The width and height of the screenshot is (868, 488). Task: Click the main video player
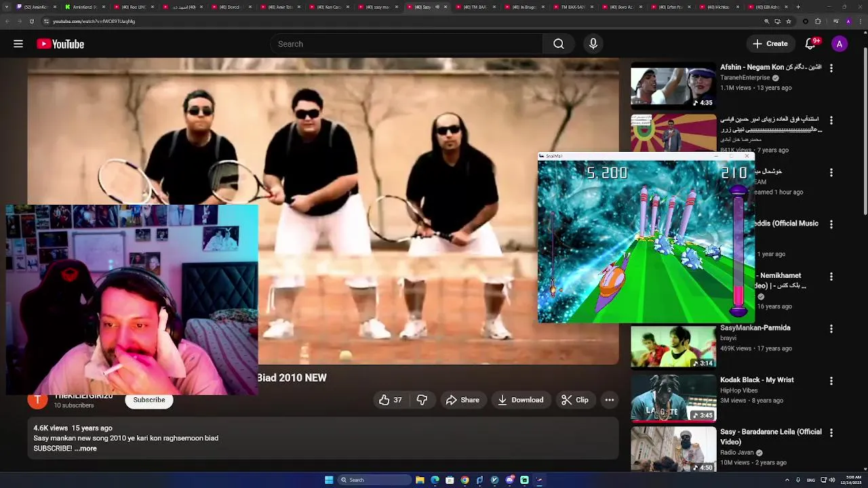(323, 211)
